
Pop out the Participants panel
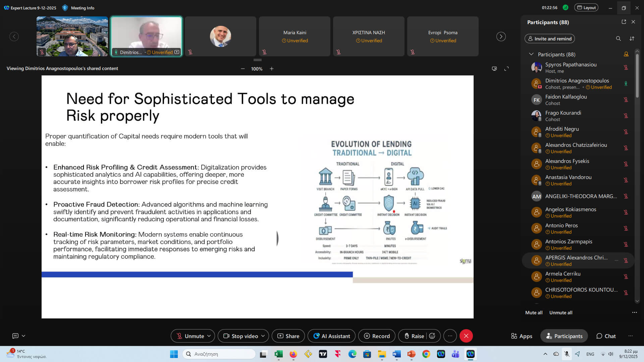624,22
